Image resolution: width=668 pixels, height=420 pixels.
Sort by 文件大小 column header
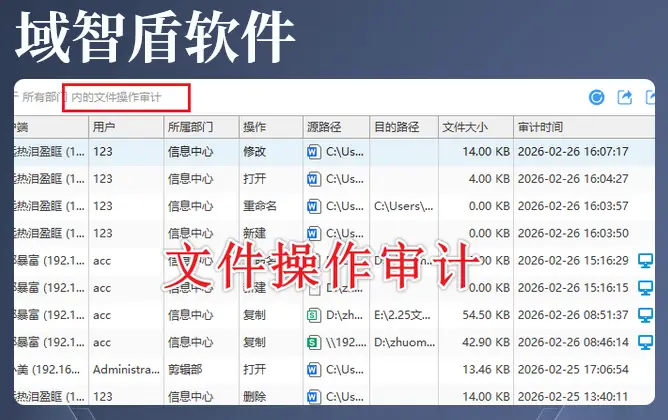[476, 127]
